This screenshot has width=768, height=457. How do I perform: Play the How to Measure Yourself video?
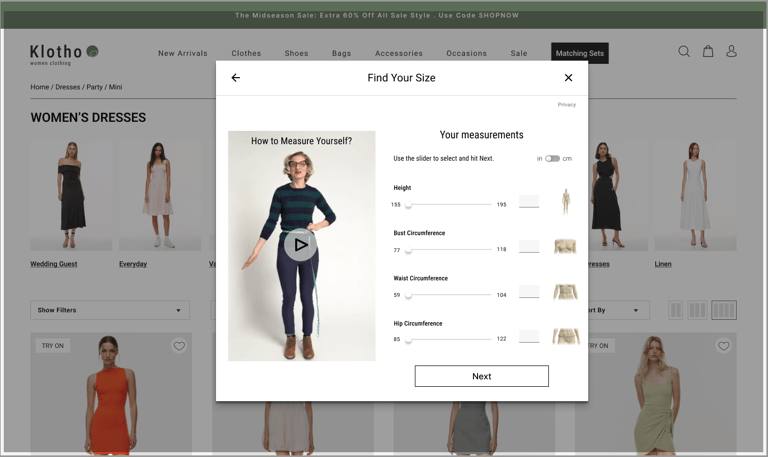(300, 244)
